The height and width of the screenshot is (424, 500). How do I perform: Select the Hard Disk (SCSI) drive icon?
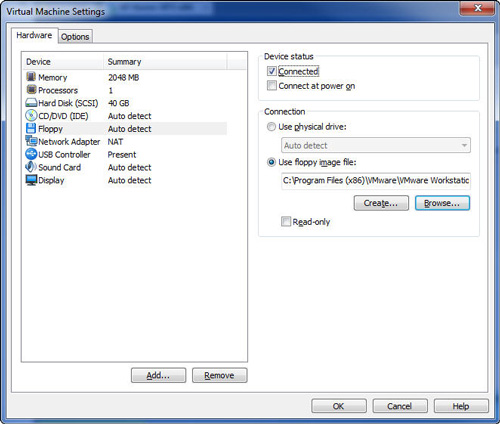(x=31, y=103)
